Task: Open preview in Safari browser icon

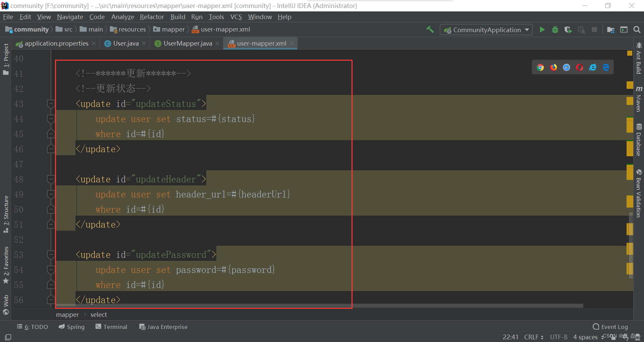Action: pyautogui.click(x=567, y=67)
